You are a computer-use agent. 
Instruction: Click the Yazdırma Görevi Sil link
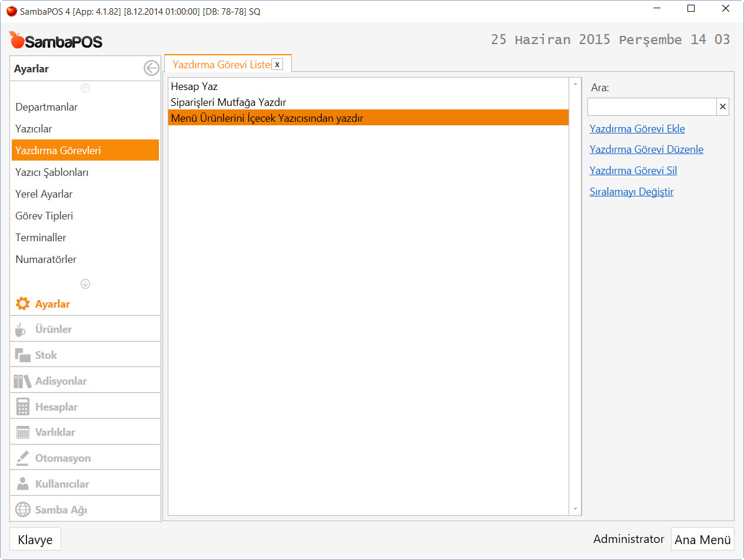[633, 171]
